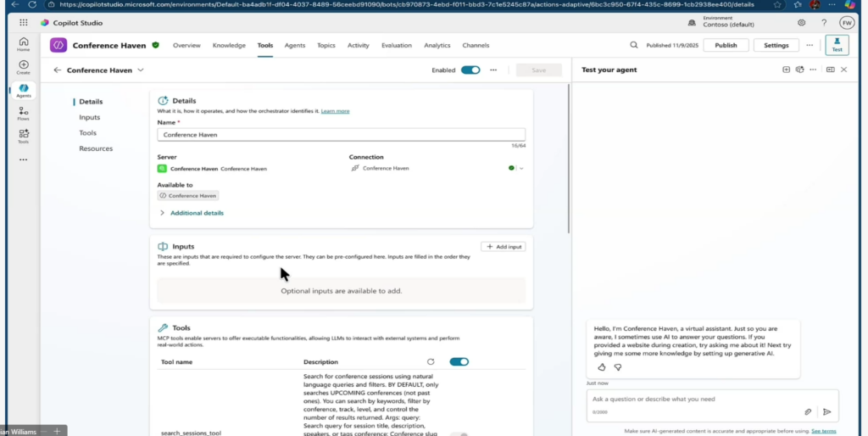Open the test panel ellipsis menu
This screenshot has width=868, height=436.
tap(813, 70)
